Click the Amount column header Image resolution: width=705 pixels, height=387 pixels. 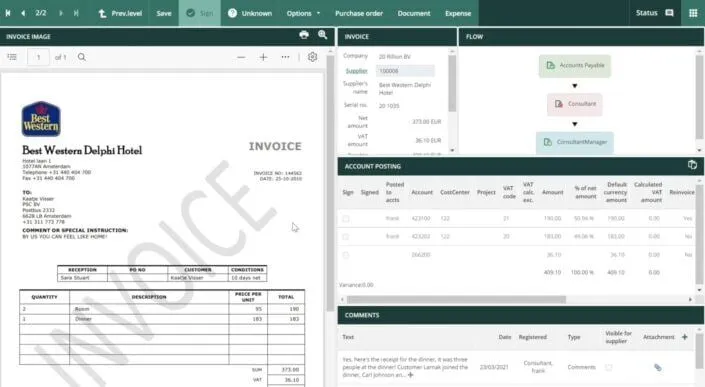553,192
